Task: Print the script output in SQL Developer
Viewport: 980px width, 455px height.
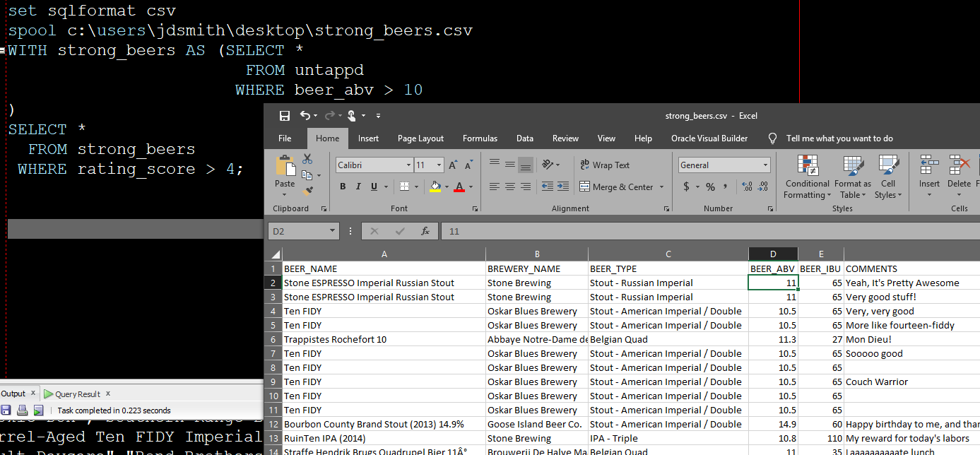Action: (22, 410)
